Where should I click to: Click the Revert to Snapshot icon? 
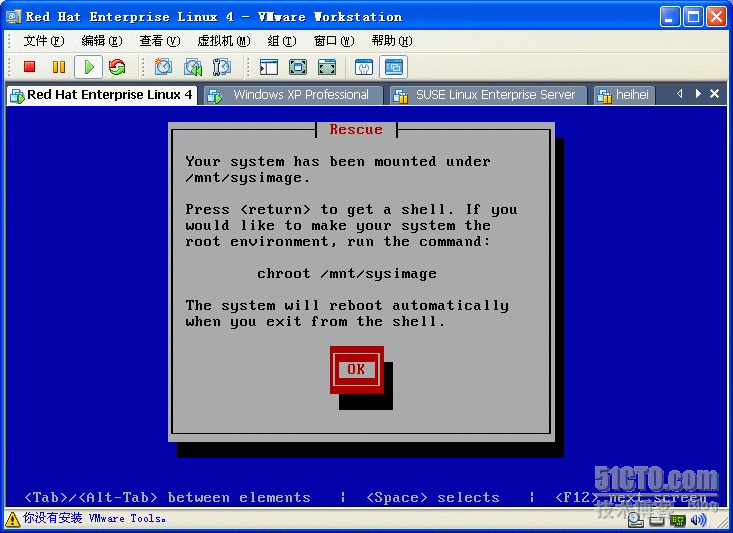coord(193,67)
